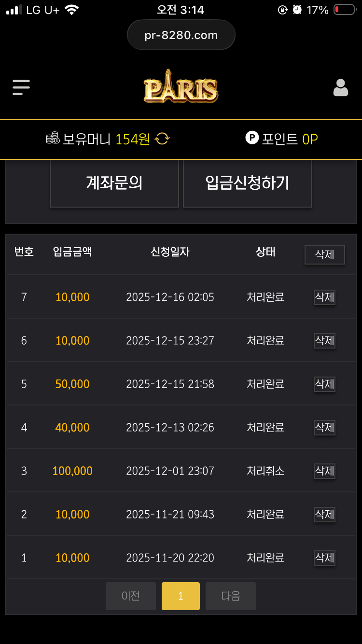Refresh balance with the circular arrows icon
This screenshot has height=644, width=362.
162,139
